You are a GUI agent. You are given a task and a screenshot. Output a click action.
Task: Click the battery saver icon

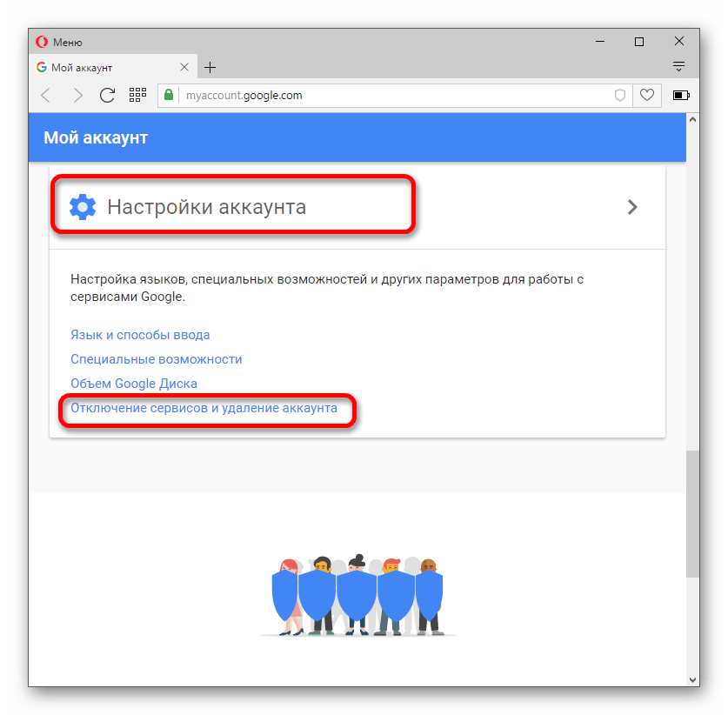click(681, 95)
